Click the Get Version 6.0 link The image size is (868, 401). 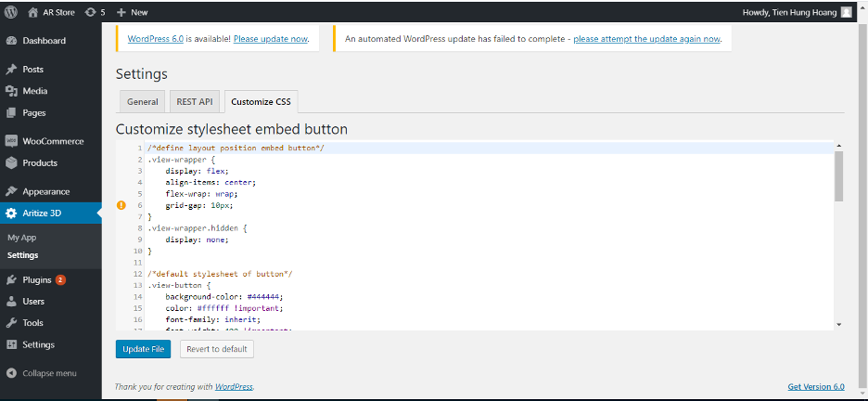point(816,386)
